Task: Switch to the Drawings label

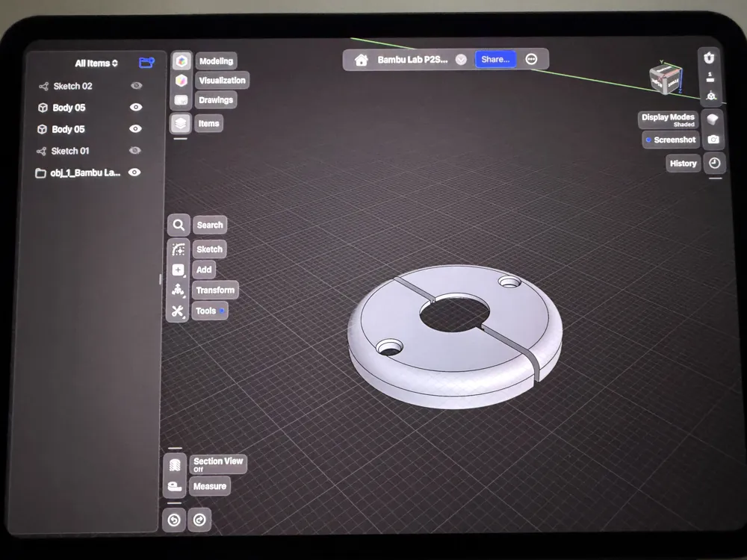Action: pos(216,100)
